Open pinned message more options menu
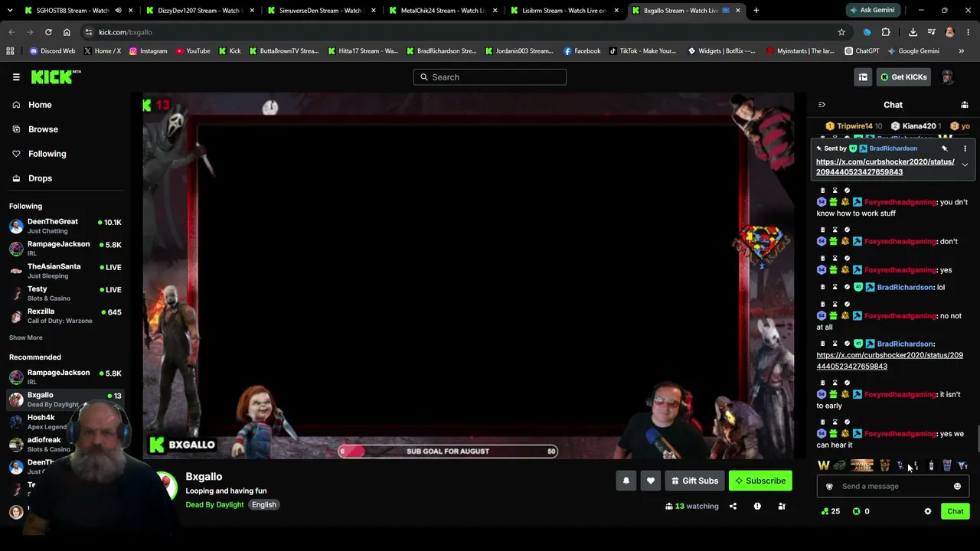The image size is (980, 551). pos(965,148)
